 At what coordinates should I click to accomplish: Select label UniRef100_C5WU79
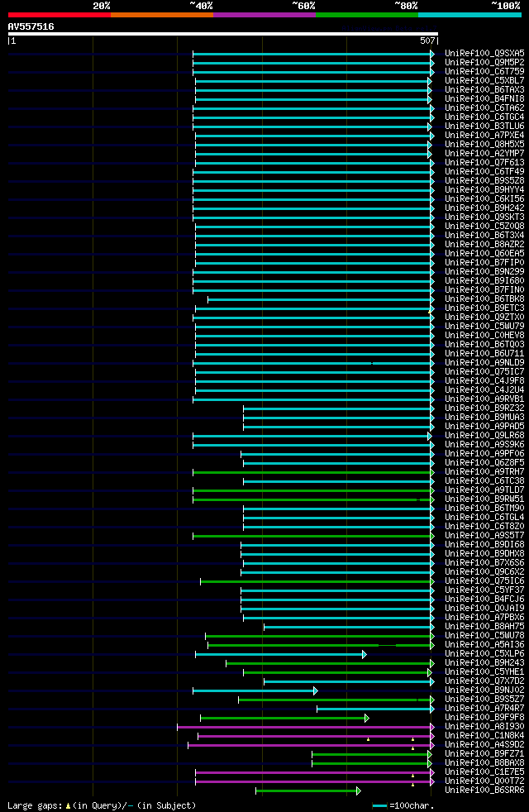point(484,327)
